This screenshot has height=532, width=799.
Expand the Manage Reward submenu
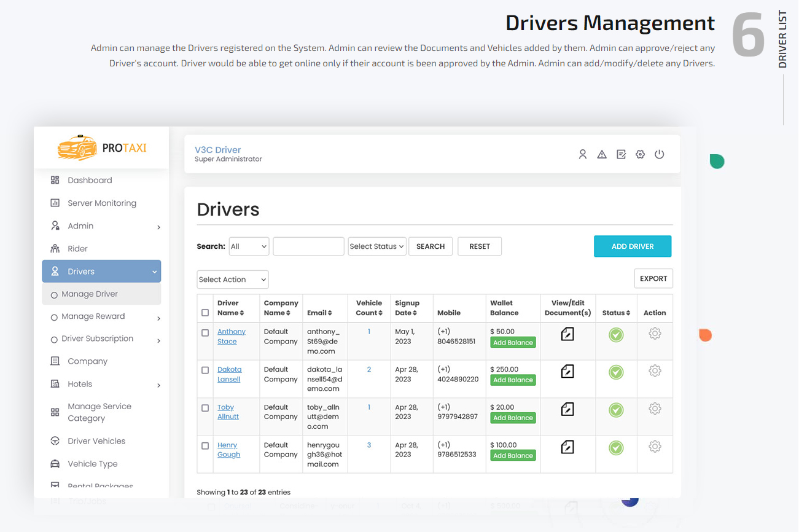tap(158, 318)
